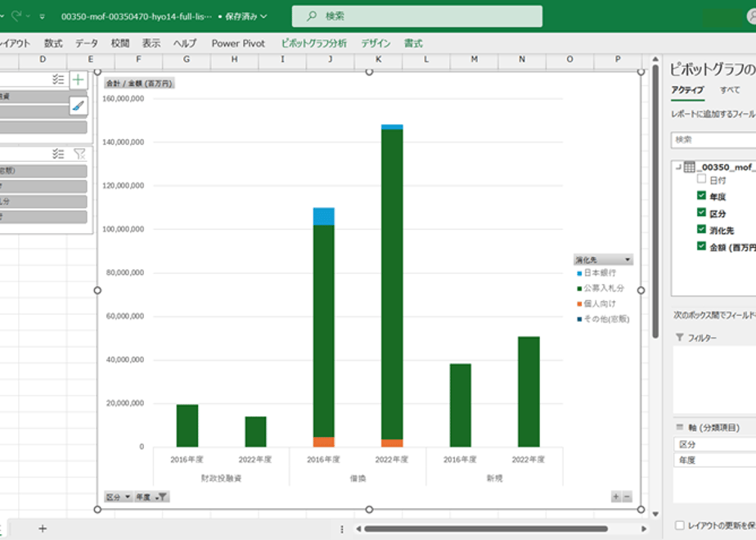The image size is (756, 540).
Task: Click the 個人向け legend color marker
Action: tap(579, 304)
